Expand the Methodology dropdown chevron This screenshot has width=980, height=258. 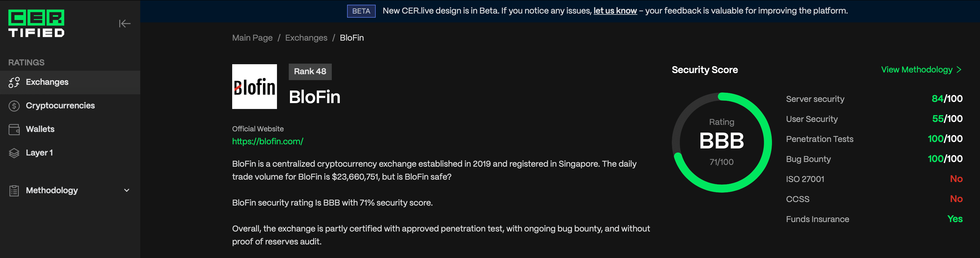click(127, 190)
